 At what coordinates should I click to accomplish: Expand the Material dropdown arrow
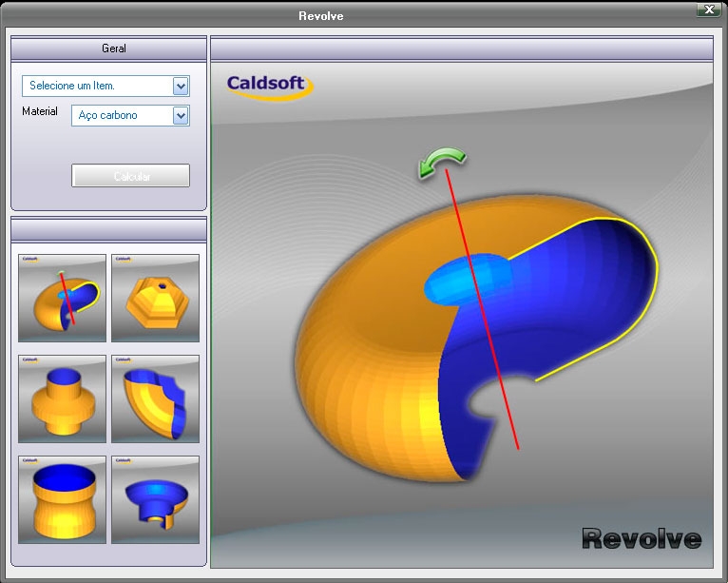coord(181,116)
